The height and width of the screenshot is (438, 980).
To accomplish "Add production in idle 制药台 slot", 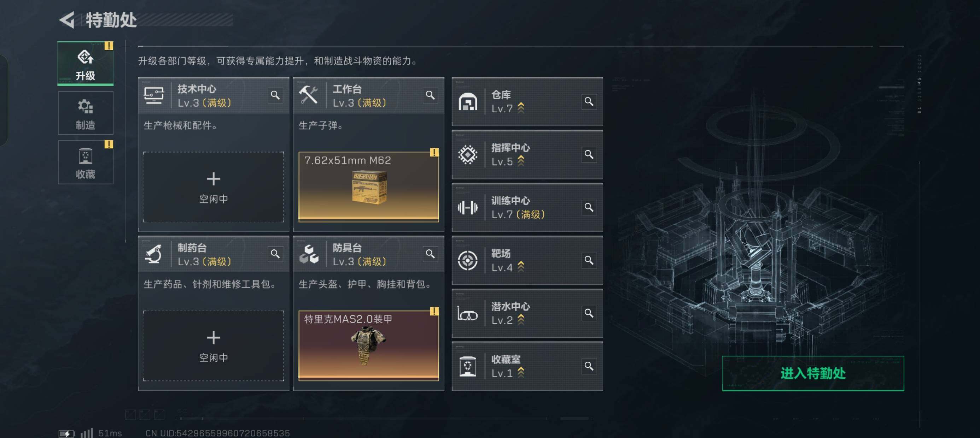I will tap(214, 345).
